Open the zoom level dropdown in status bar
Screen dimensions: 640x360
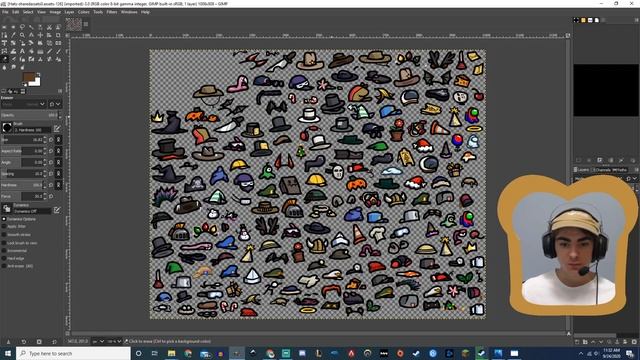click(x=115, y=341)
